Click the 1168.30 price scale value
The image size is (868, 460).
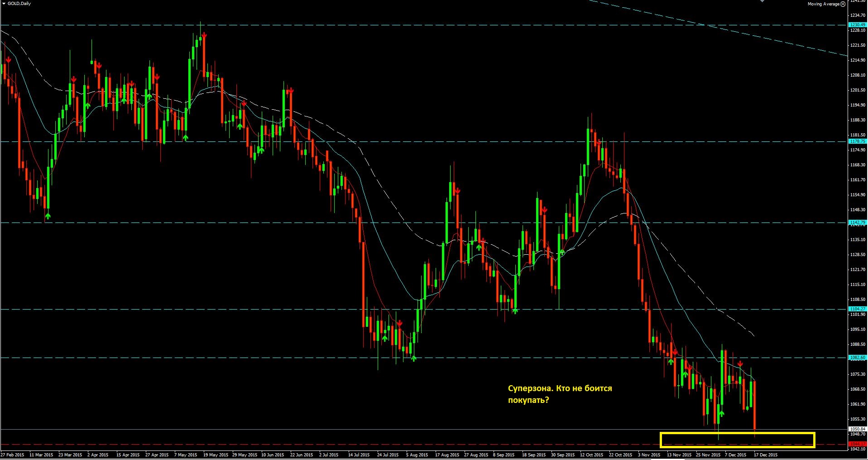[858, 165]
